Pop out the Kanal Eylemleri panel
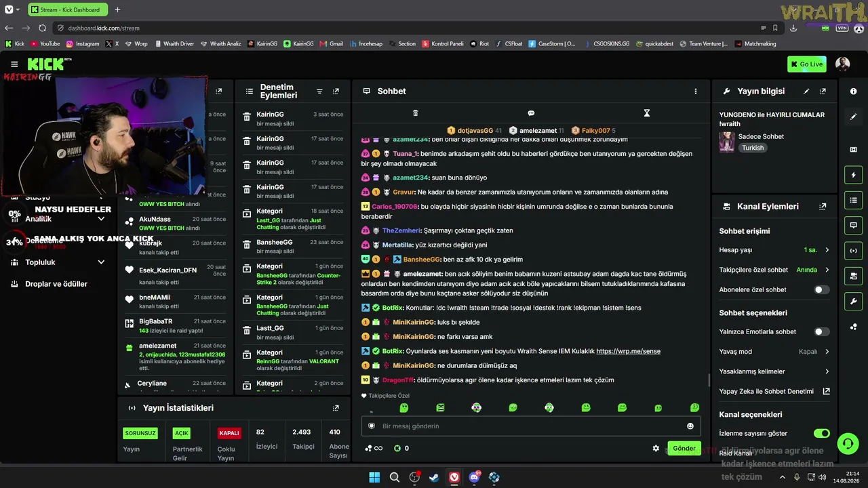This screenshot has width=868, height=488. (x=823, y=207)
